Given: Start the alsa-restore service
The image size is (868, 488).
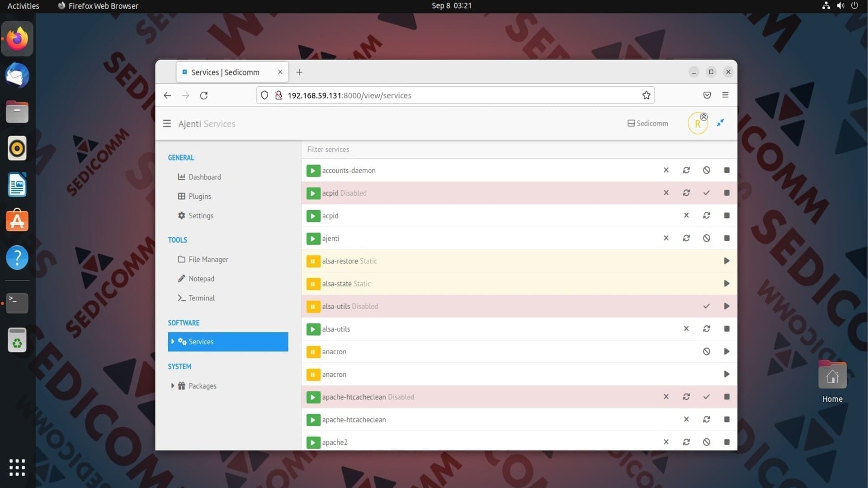Looking at the screenshot, I should pos(726,261).
